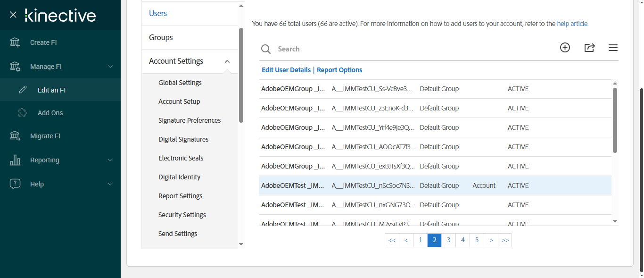The image size is (644, 278).
Task: Select Security Settings in the settings list
Action: tap(182, 215)
